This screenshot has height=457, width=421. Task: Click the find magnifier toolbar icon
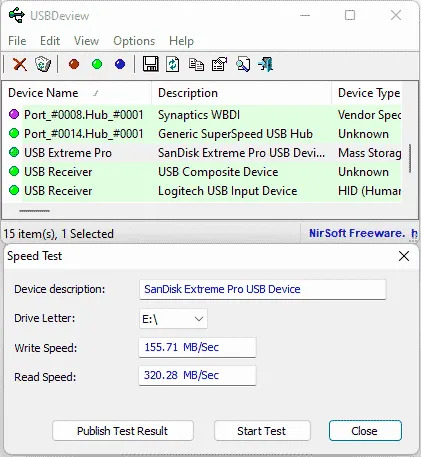243,64
